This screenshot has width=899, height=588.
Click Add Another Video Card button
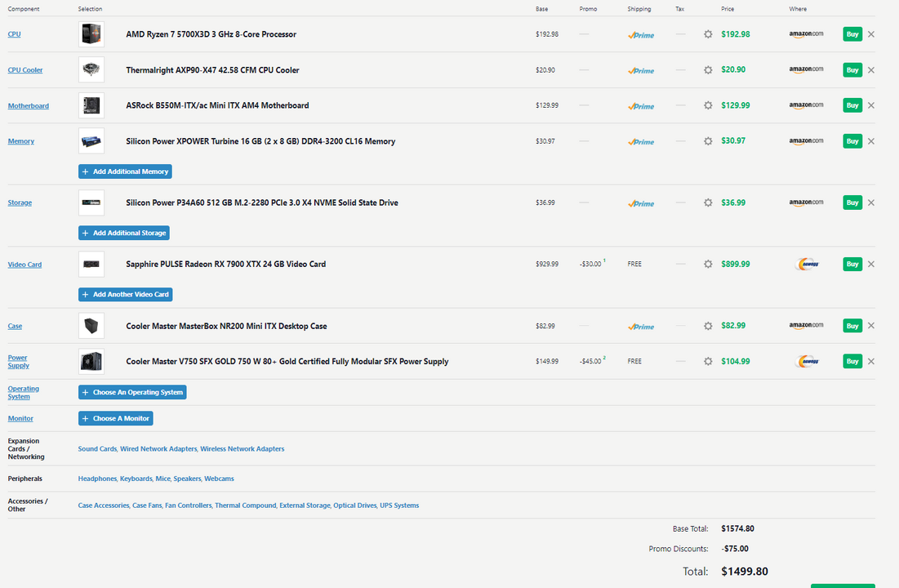[x=125, y=294]
